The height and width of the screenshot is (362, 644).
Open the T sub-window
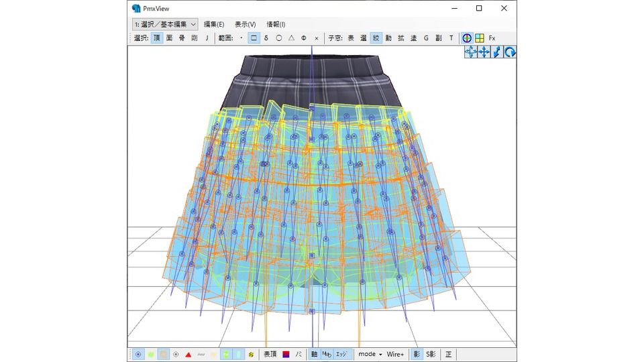[x=451, y=38]
